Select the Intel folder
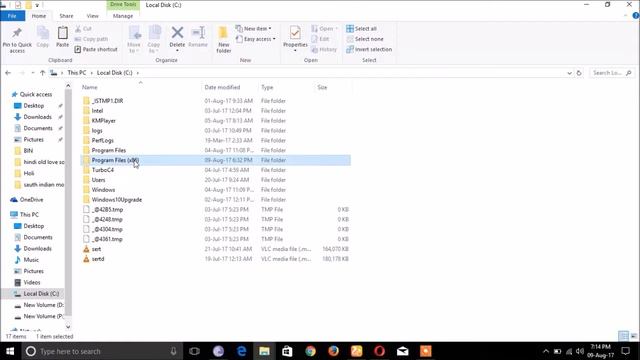The height and width of the screenshot is (360, 640). tap(216, 111)
